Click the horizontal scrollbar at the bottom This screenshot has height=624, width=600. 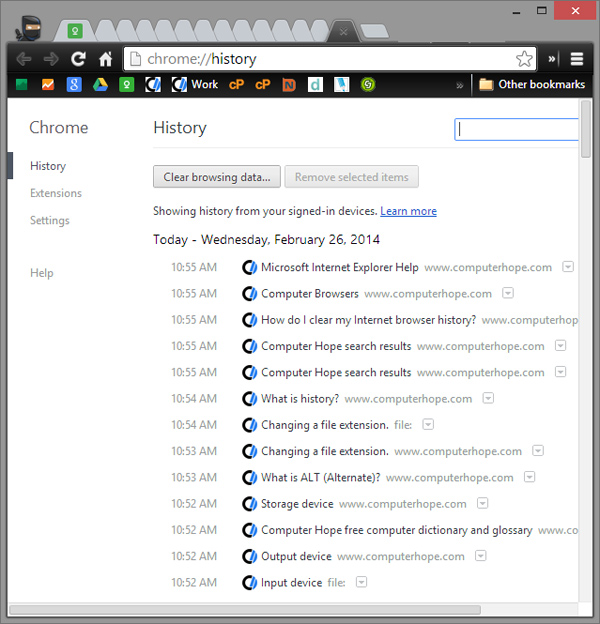(x=245, y=609)
